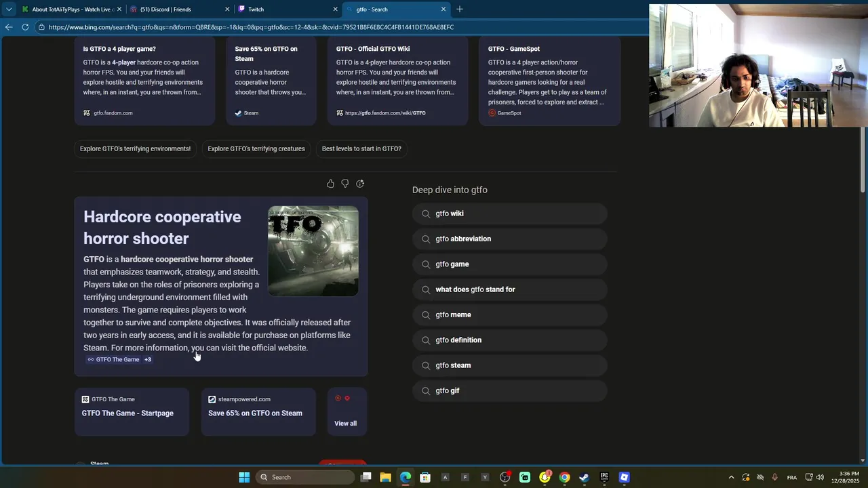
Task: Click the site info lock icon
Action: (x=42, y=27)
